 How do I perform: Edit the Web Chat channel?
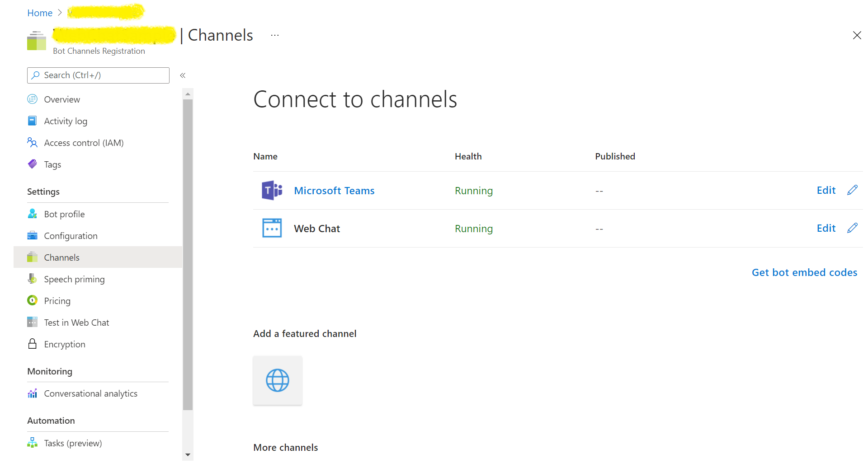[826, 228]
